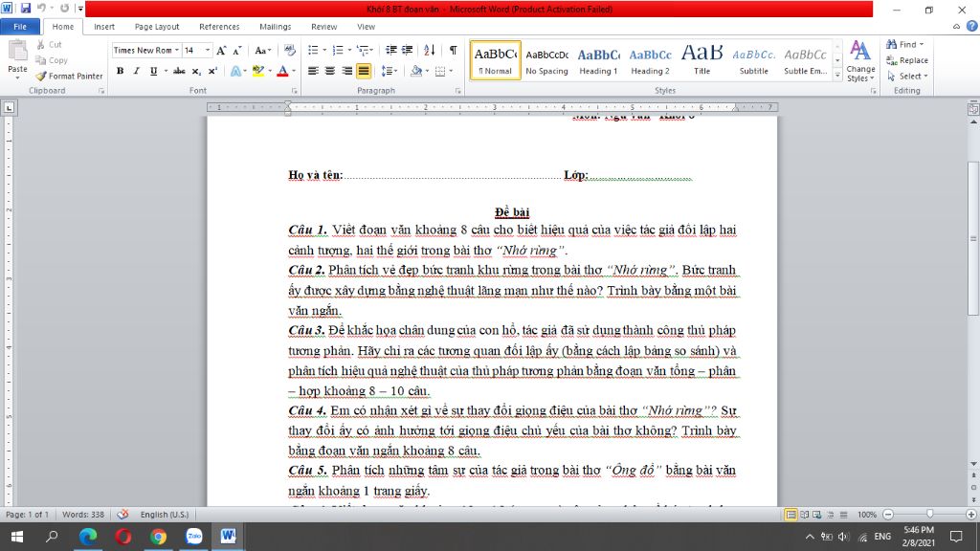Open Opera browser from taskbar
Image resolution: width=980 pixels, height=551 pixels.
click(x=123, y=536)
